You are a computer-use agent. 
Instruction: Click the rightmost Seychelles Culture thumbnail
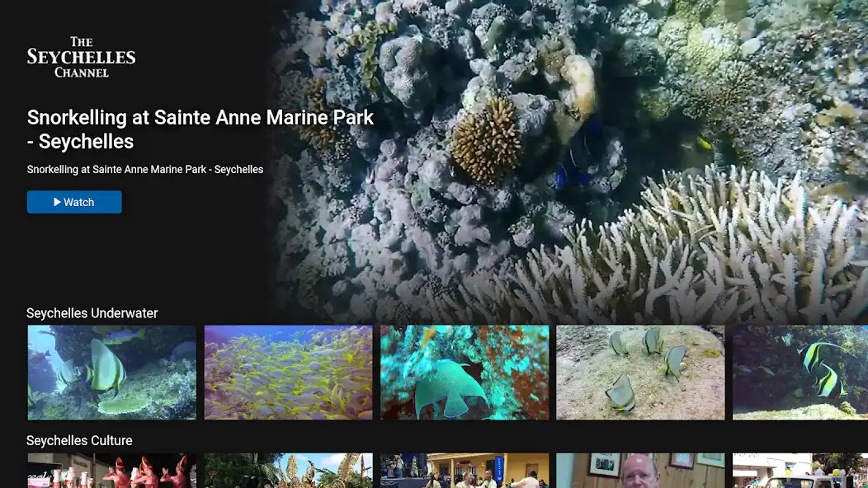click(x=800, y=471)
